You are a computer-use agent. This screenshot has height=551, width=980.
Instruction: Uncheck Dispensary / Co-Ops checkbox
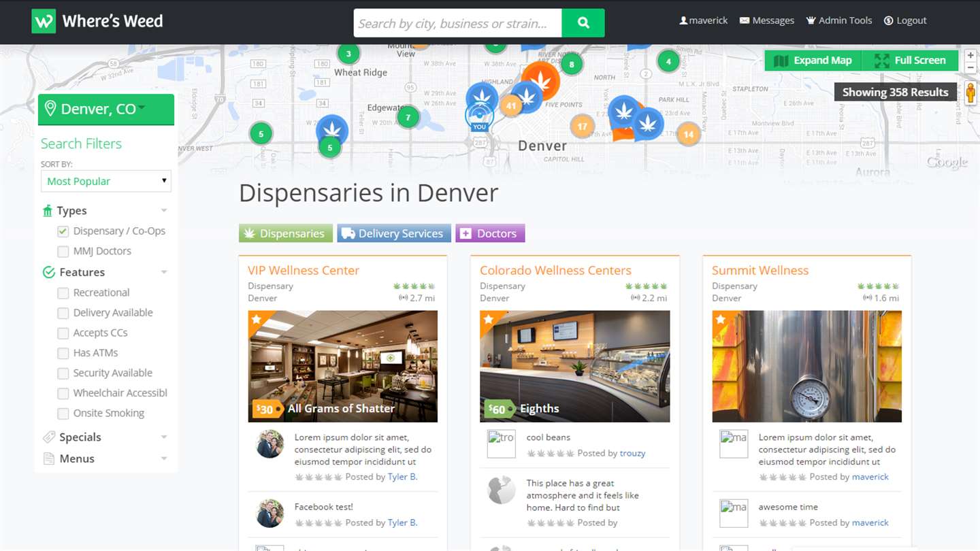(63, 231)
